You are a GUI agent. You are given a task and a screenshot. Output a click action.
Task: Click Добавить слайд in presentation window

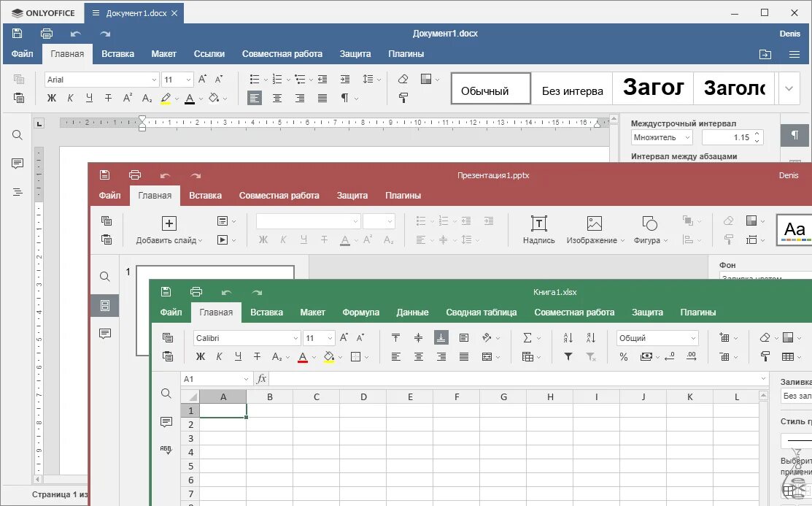click(x=169, y=230)
